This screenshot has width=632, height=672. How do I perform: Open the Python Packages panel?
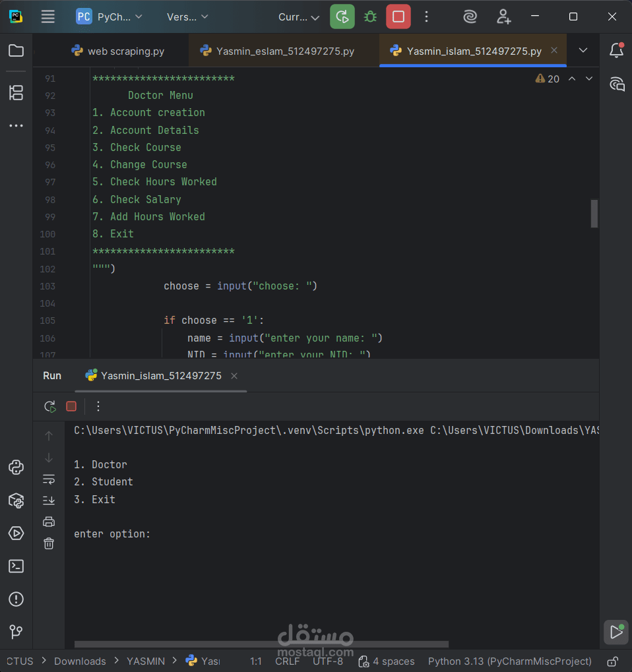[16, 501]
